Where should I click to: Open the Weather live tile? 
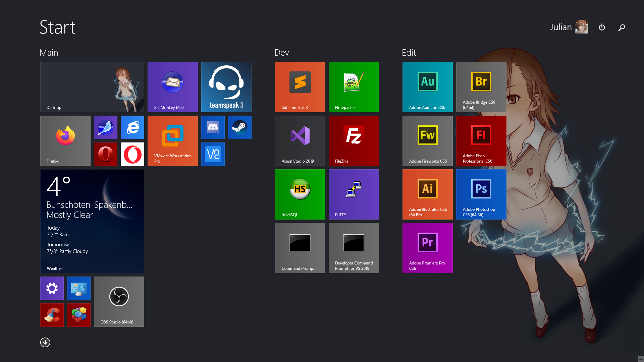tap(92, 221)
